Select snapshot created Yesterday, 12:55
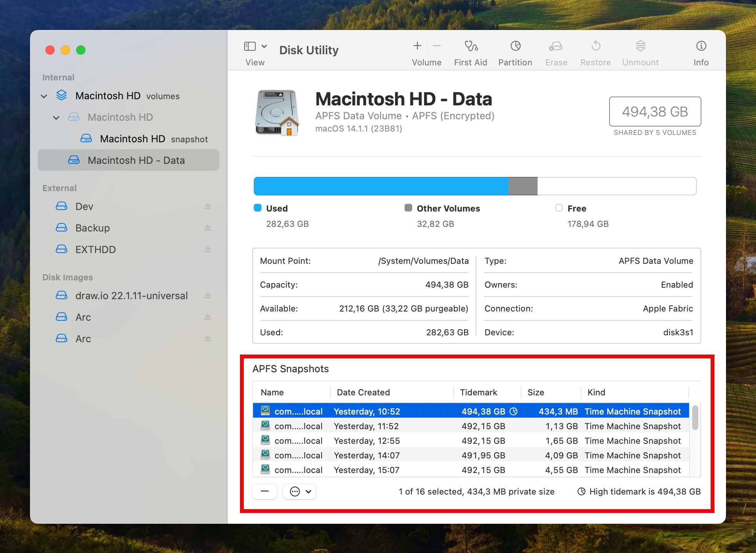 tap(471, 441)
